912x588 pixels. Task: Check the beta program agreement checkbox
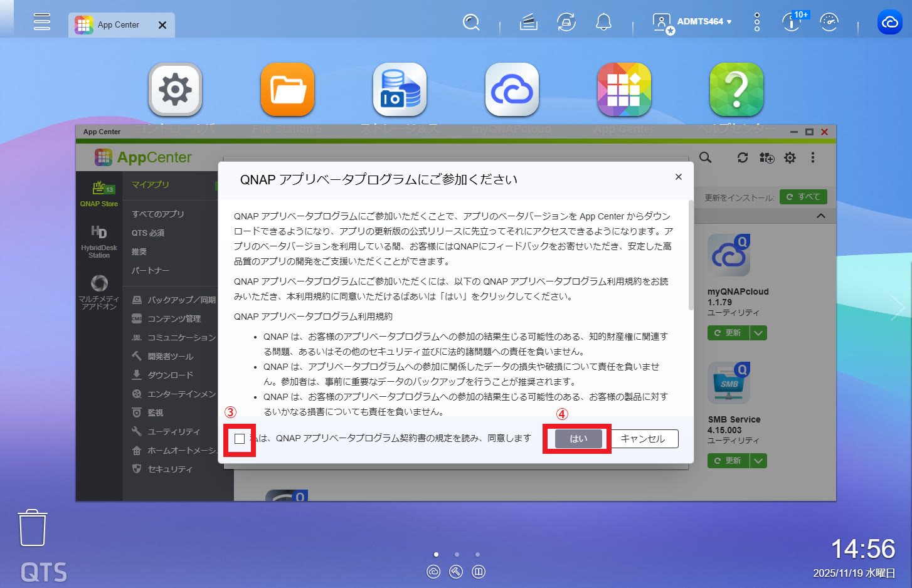(x=240, y=439)
